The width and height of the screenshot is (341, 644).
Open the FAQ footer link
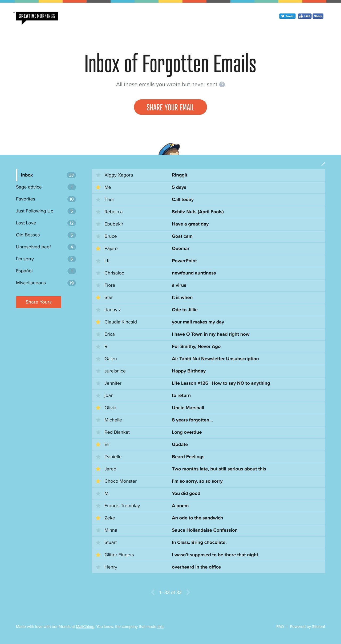[280, 627]
